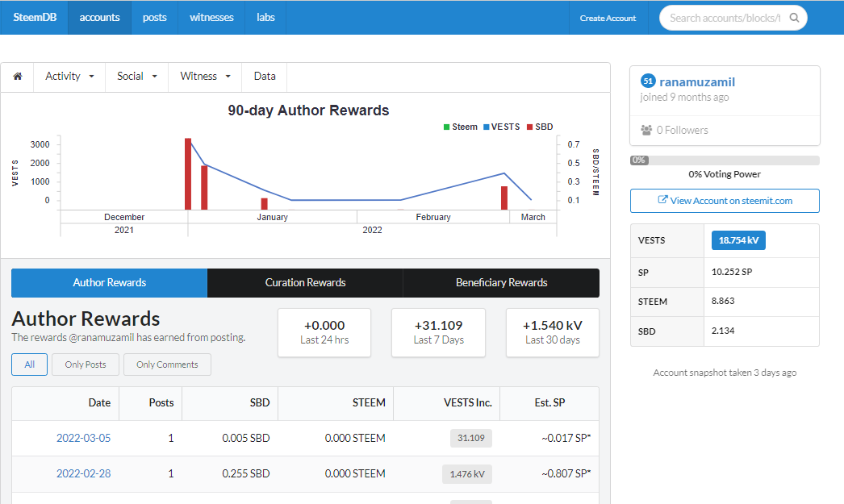Expand the Witness dropdown
The width and height of the screenshot is (844, 504).
(205, 77)
